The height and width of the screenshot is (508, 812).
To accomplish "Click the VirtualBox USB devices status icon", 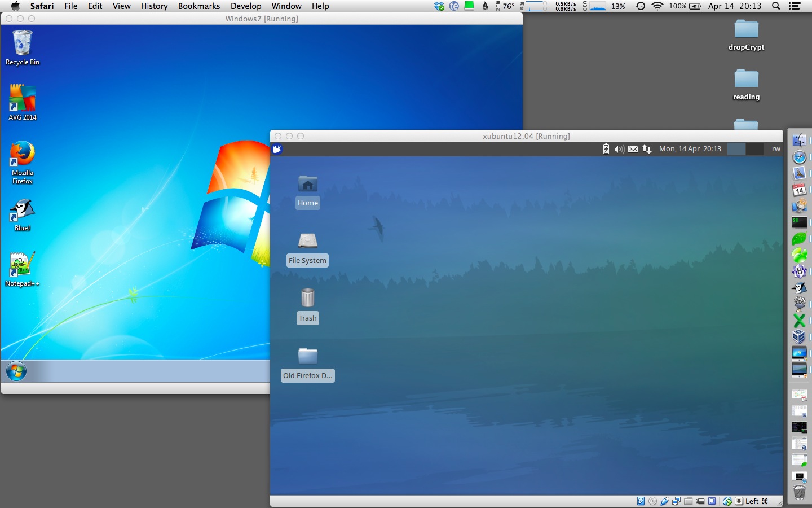I will click(x=665, y=501).
